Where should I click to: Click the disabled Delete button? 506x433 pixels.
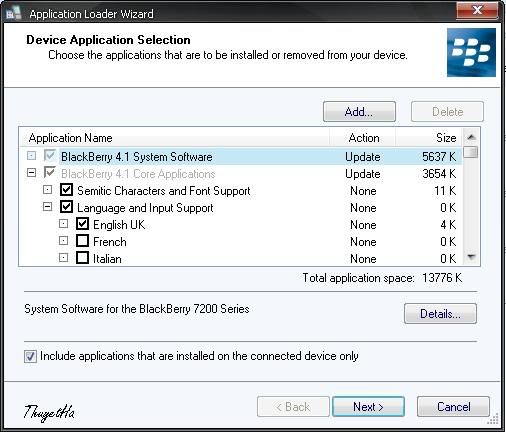point(447,112)
